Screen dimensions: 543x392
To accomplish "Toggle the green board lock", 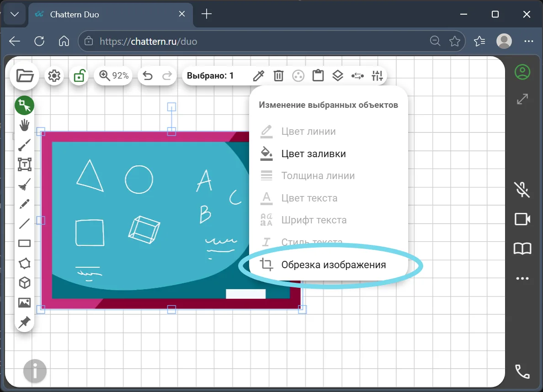I will pos(80,76).
